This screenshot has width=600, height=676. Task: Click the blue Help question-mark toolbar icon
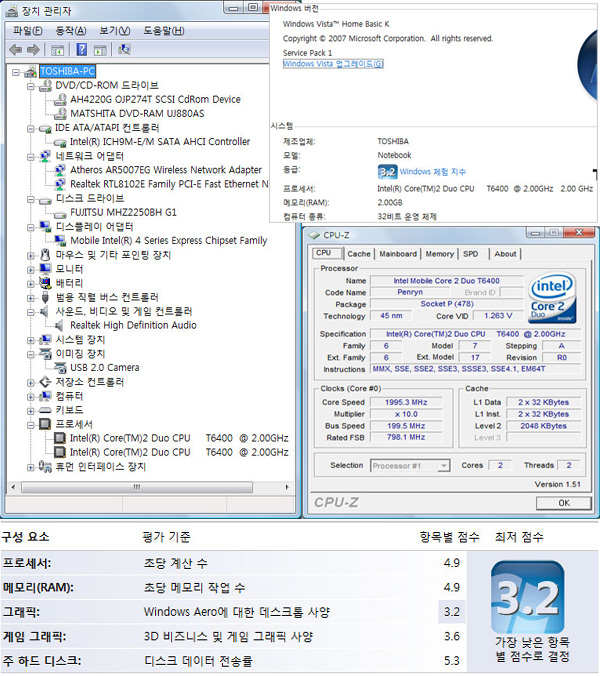(x=81, y=50)
